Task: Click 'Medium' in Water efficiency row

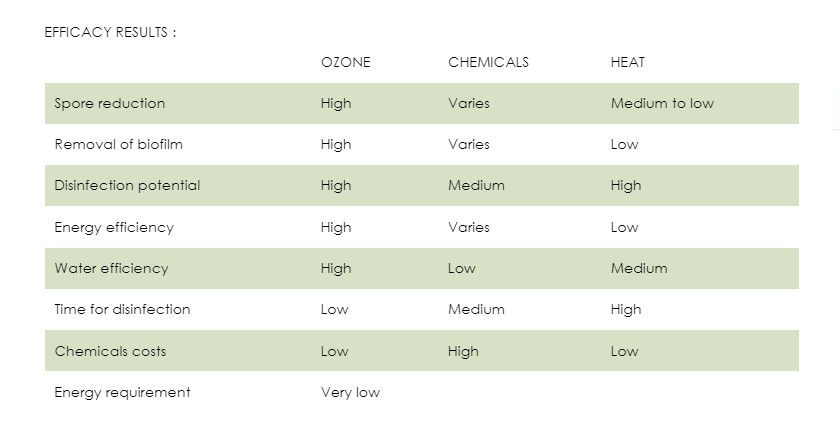Action: 639,268
